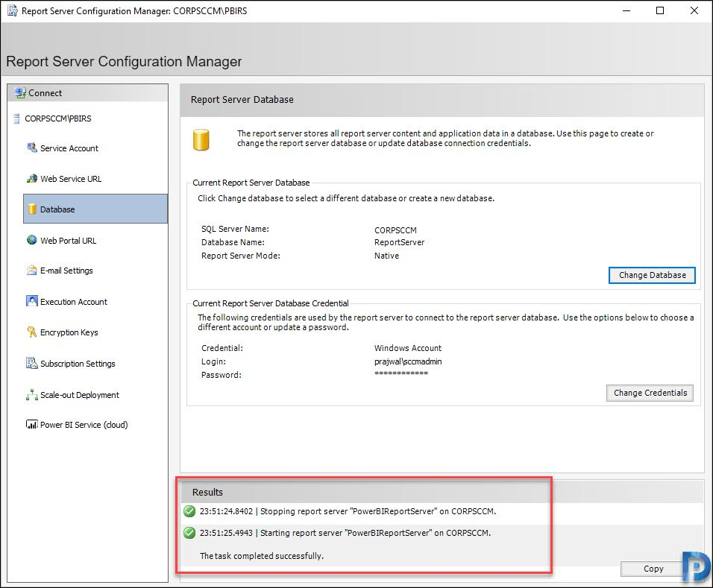Click the Connect computer icon

point(20,93)
